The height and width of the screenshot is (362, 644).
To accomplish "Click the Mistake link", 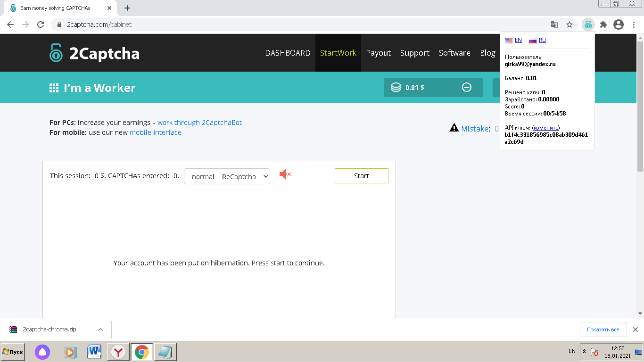I will click(475, 129).
